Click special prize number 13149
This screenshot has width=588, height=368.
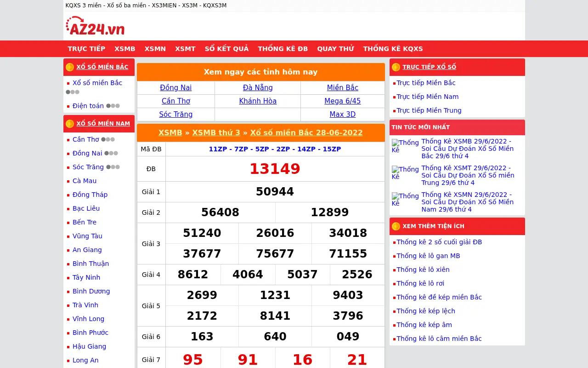[x=275, y=169]
